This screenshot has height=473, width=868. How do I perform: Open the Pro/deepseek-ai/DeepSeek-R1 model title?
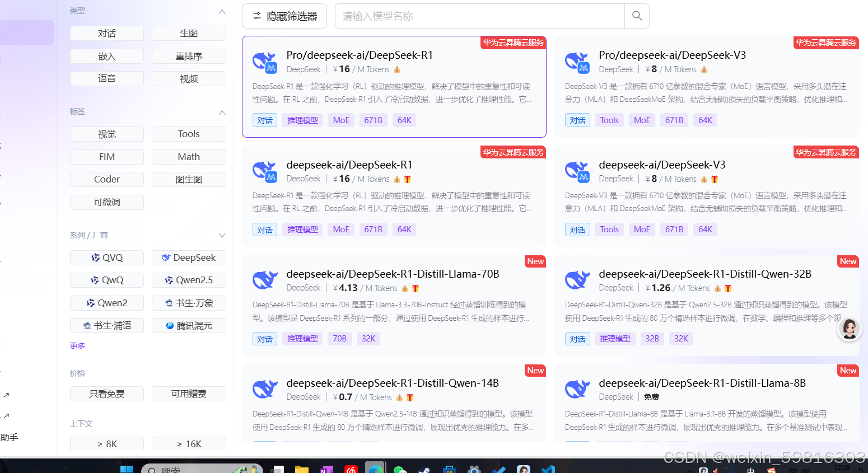click(x=360, y=55)
